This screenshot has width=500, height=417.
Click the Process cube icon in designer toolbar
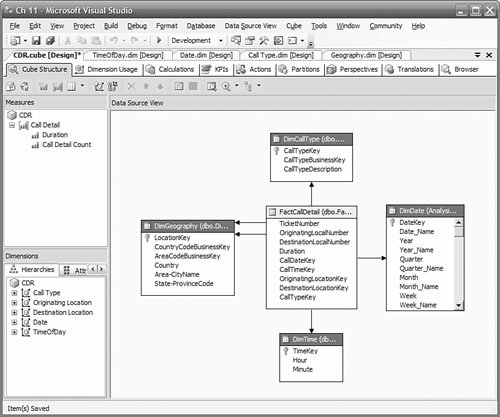(11, 87)
